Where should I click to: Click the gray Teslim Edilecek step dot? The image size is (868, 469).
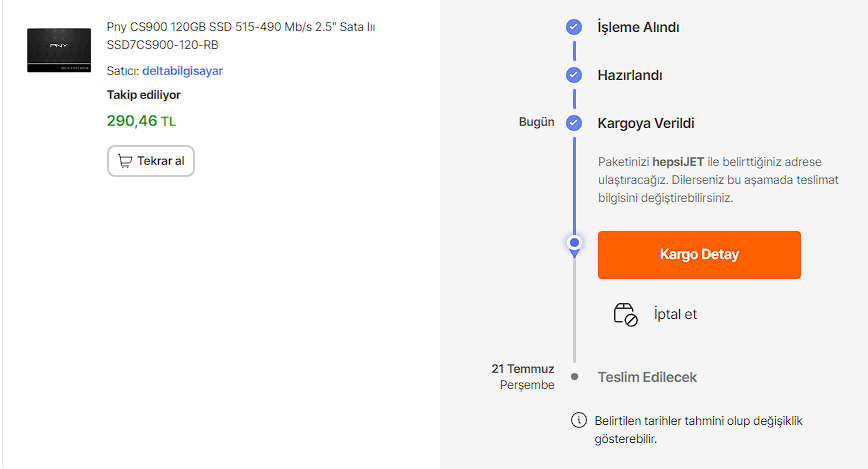coord(574,377)
